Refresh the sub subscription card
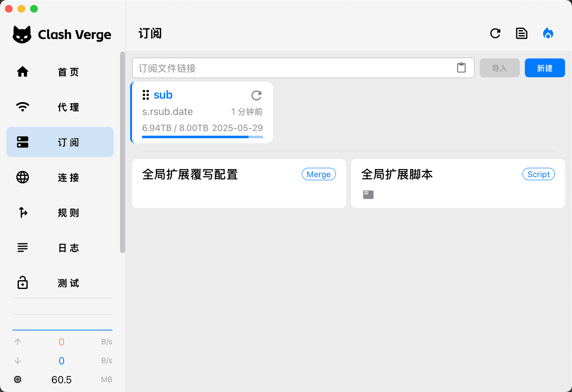Image resolution: width=572 pixels, height=392 pixels. coord(256,95)
